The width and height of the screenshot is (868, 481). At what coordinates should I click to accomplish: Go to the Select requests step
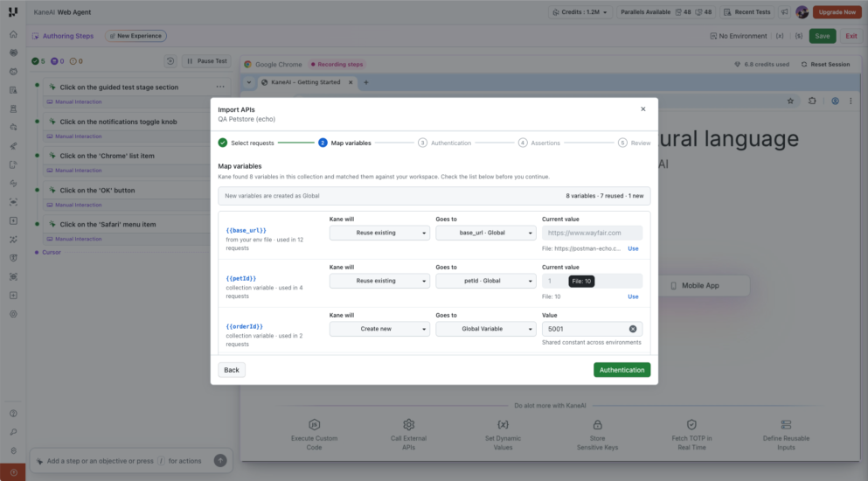[x=246, y=143]
